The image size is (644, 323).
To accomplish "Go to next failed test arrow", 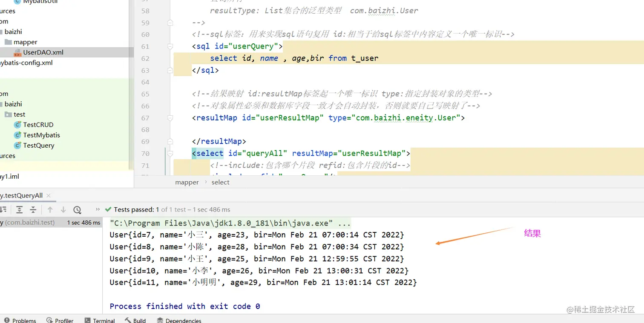I will (63, 209).
